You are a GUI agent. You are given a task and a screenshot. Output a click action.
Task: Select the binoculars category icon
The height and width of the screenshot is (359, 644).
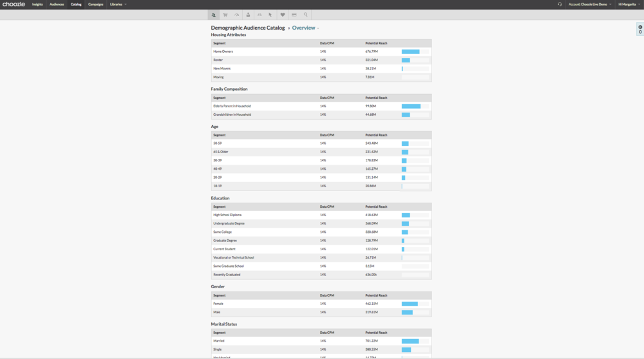260,15
